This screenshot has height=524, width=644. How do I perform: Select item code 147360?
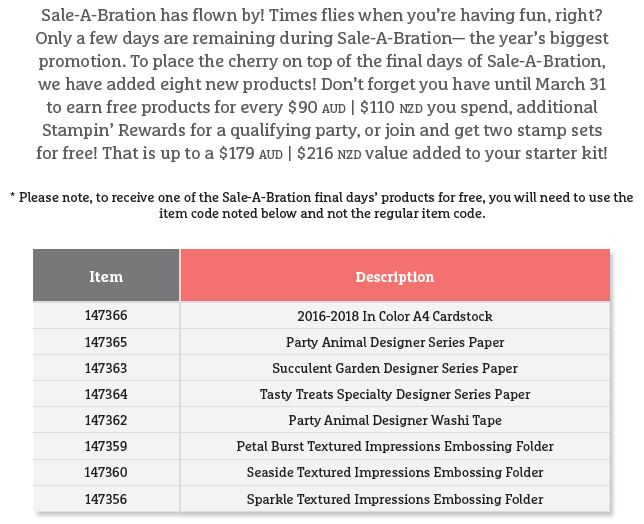[x=106, y=472]
